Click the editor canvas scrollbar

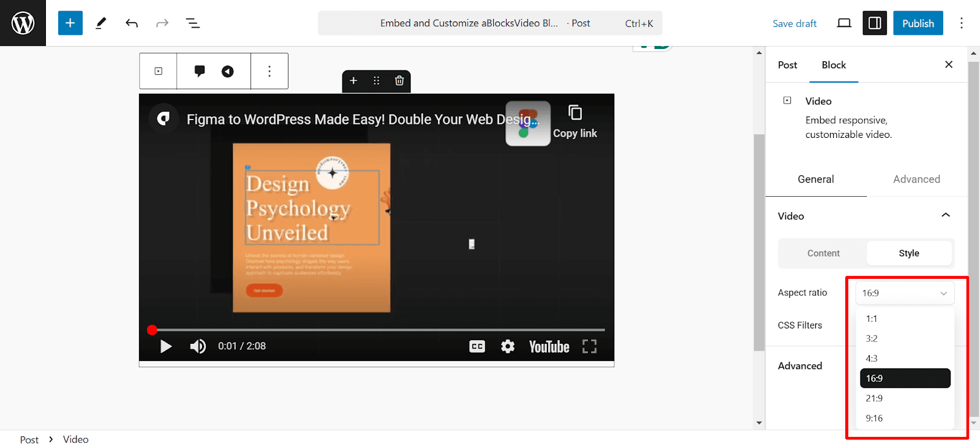(x=759, y=242)
